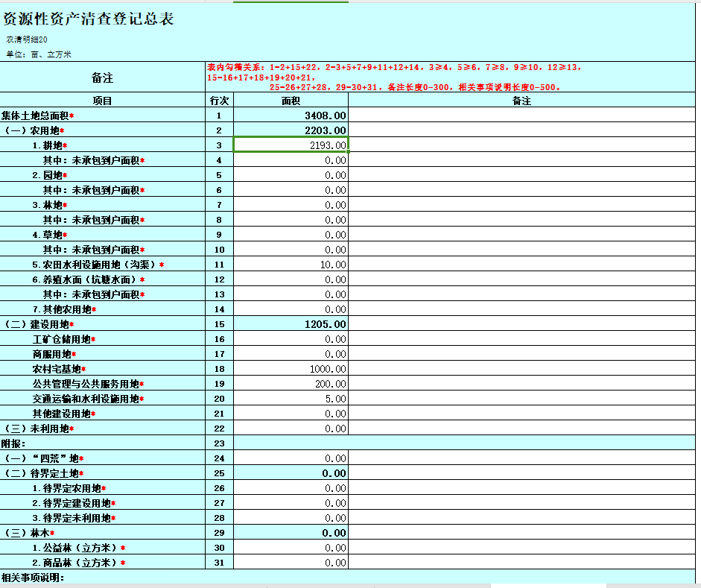Select area cell for 2.待界定建设用地
The height and width of the screenshot is (588, 701).
291,502
